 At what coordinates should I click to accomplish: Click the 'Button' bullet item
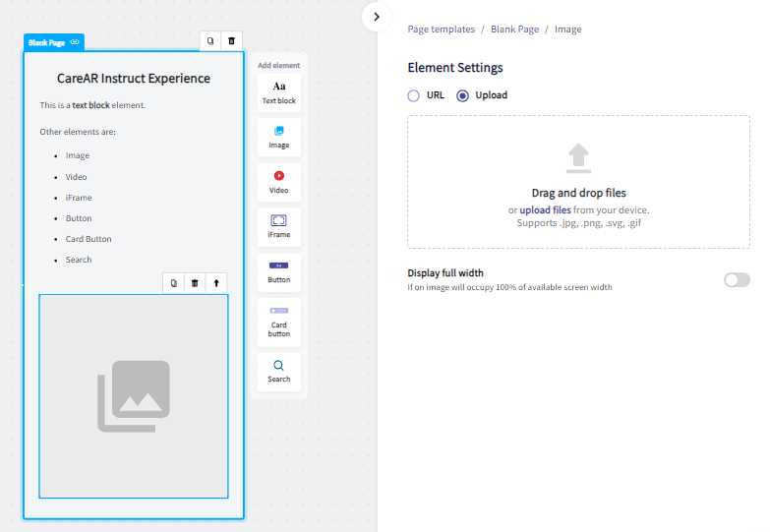point(79,218)
